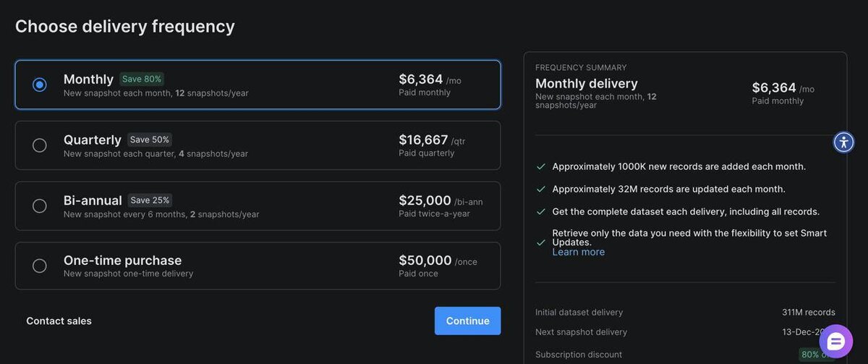Open the accessibility widget icon
Screen dimensions: 868x364
tap(843, 142)
